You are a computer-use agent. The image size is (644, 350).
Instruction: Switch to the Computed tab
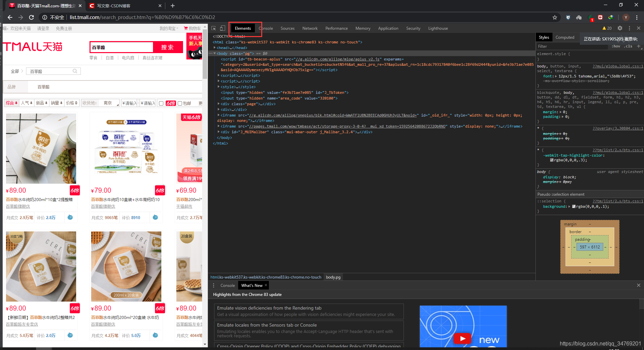(x=565, y=37)
